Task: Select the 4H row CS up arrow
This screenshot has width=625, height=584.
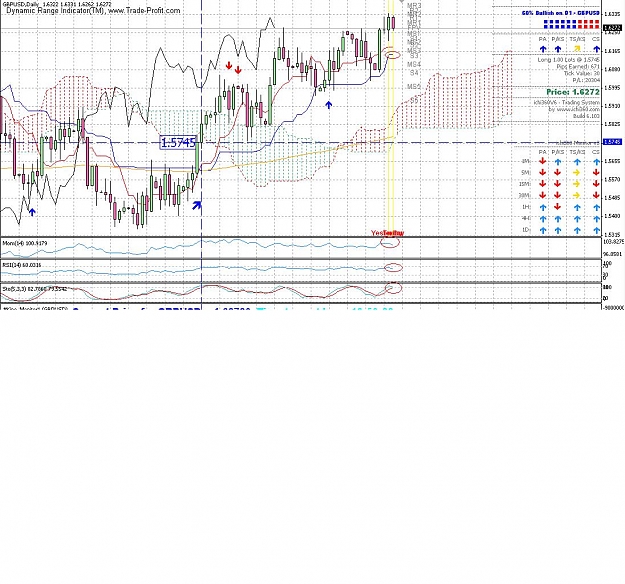Action: pos(596,219)
